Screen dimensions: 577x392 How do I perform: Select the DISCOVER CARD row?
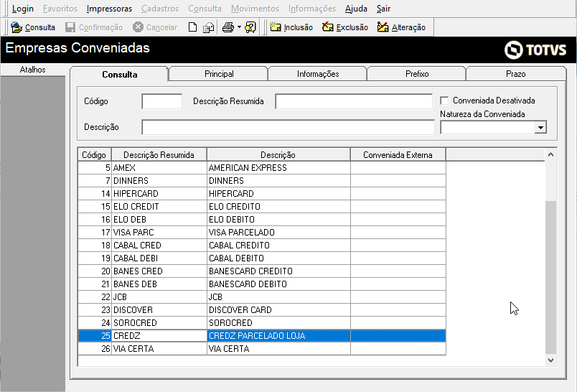[262, 310]
